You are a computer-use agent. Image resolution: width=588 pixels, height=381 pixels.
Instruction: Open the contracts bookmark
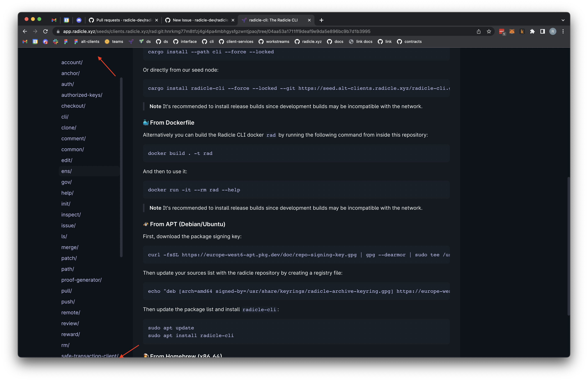coord(409,42)
